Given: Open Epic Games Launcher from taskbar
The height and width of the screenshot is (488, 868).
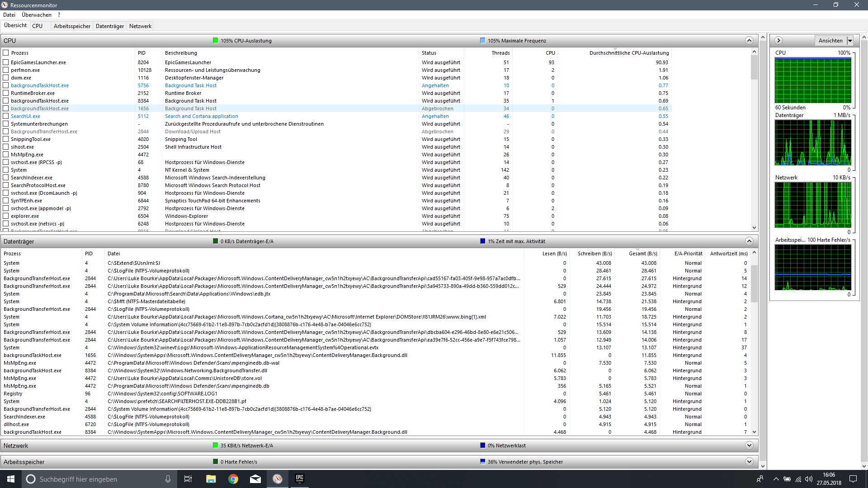Looking at the screenshot, I should (x=299, y=479).
